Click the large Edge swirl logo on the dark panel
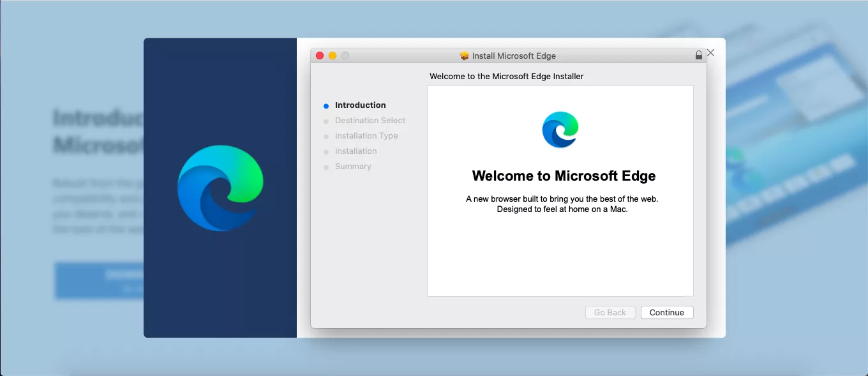 220,188
